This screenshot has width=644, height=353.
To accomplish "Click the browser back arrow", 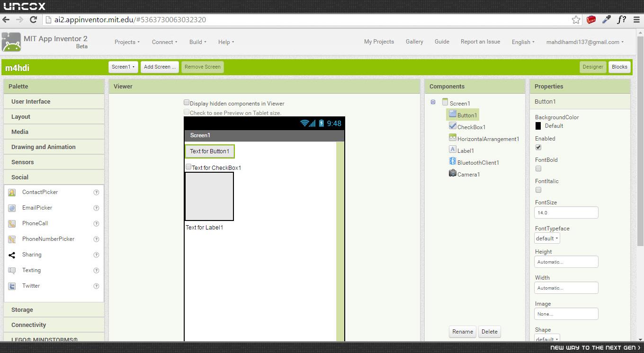I will coord(6,20).
